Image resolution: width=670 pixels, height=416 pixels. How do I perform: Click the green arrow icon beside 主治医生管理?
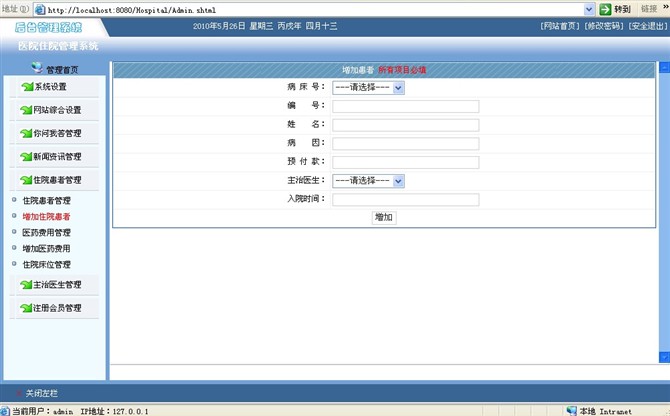(x=26, y=285)
